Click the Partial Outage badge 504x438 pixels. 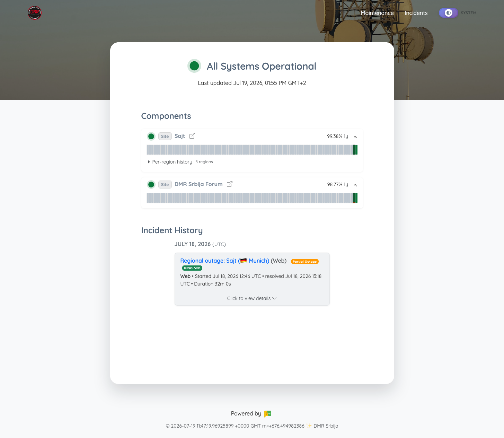(305, 262)
